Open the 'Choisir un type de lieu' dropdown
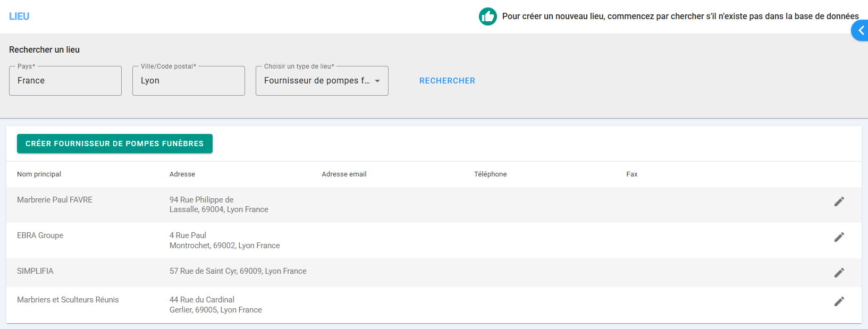The height and width of the screenshot is (329, 868). (322, 81)
